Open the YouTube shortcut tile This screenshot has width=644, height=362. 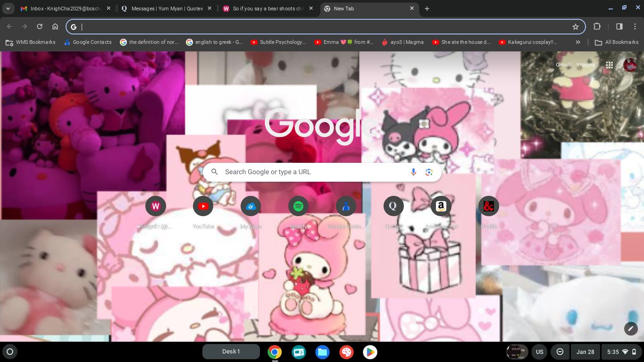click(203, 206)
